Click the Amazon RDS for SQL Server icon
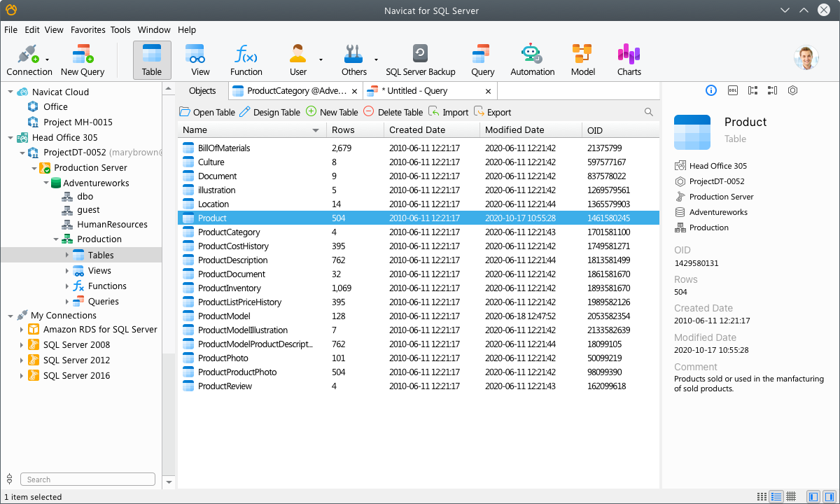Viewport: 840px width, 504px height. (34, 330)
